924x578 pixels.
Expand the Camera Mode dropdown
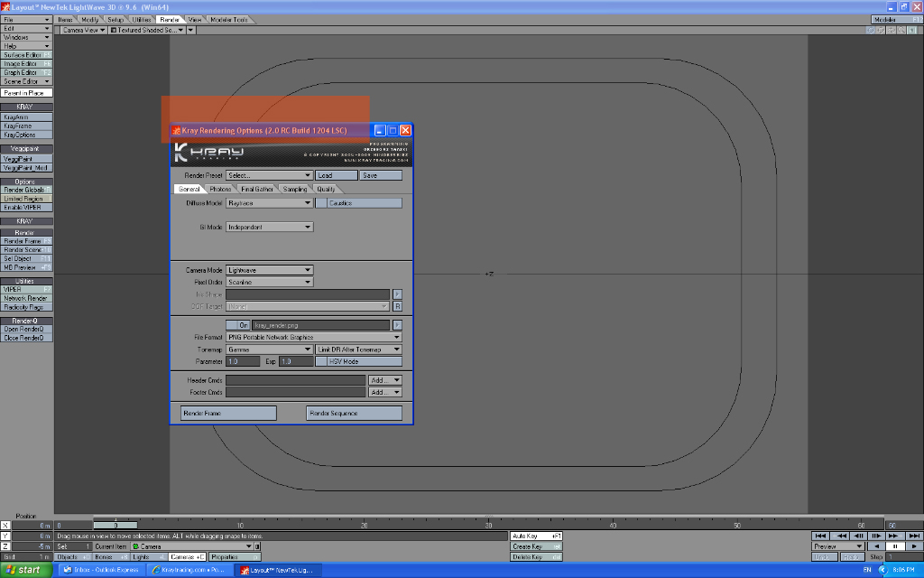point(269,270)
